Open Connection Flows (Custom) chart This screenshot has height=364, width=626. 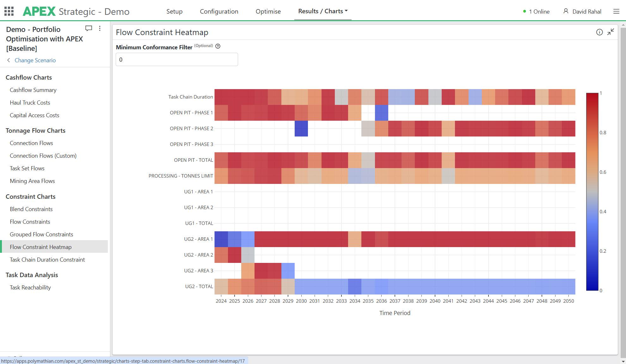pyautogui.click(x=43, y=156)
